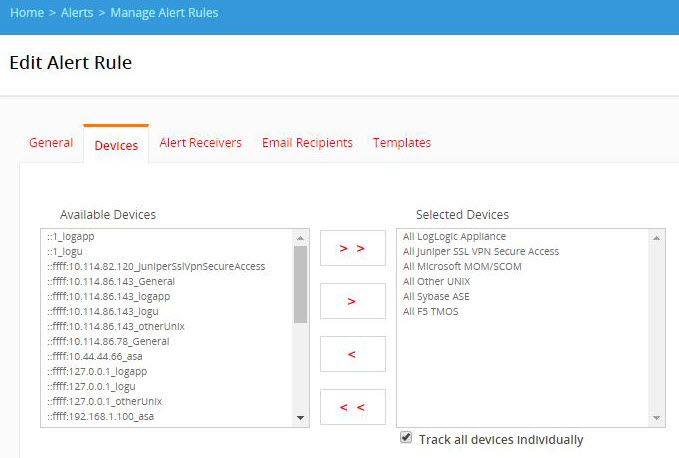Screen dimensions: 679x458
Task: Click the move selected right (>) button
Action: [x=352, y=301]
